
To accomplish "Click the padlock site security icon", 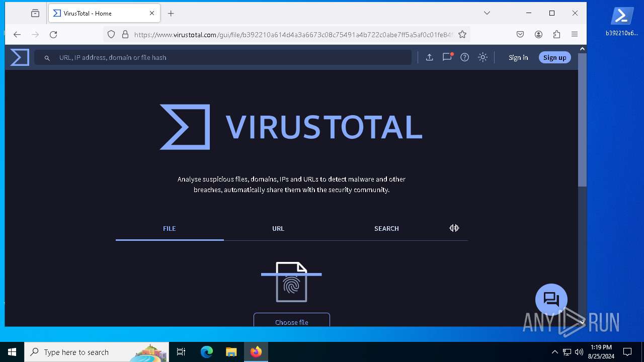I will point(125,34).
